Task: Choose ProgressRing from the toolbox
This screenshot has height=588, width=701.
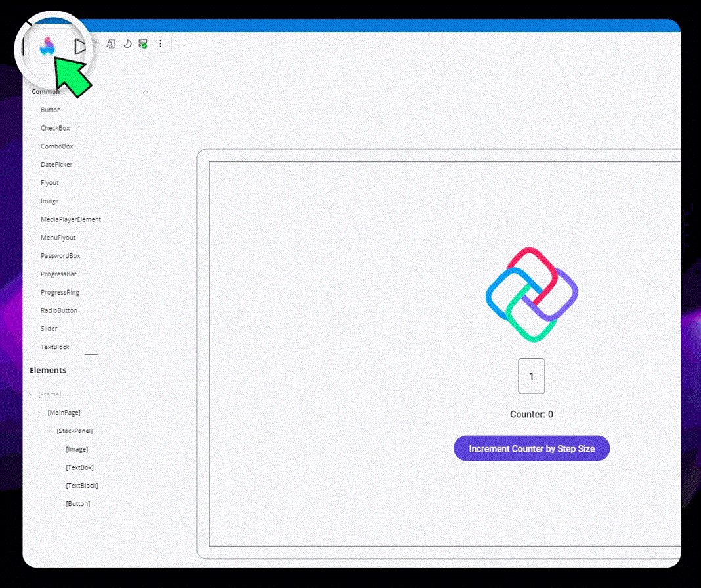Action: coord(60,293)
